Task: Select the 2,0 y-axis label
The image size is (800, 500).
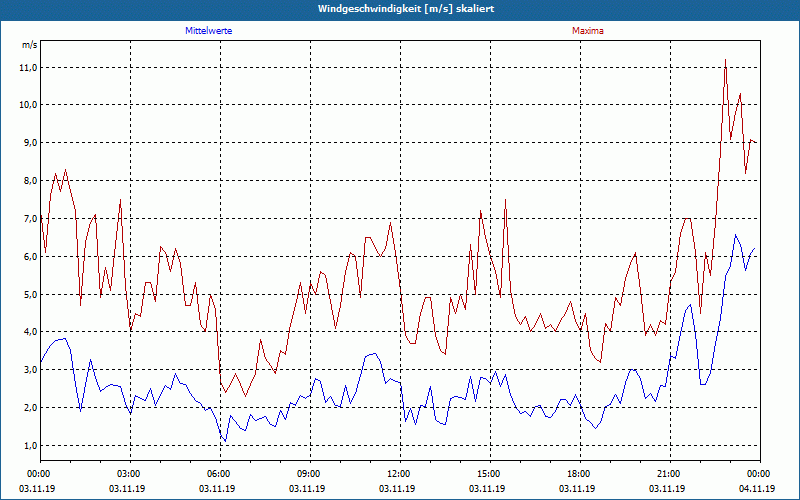Action: tap(31, 408)
